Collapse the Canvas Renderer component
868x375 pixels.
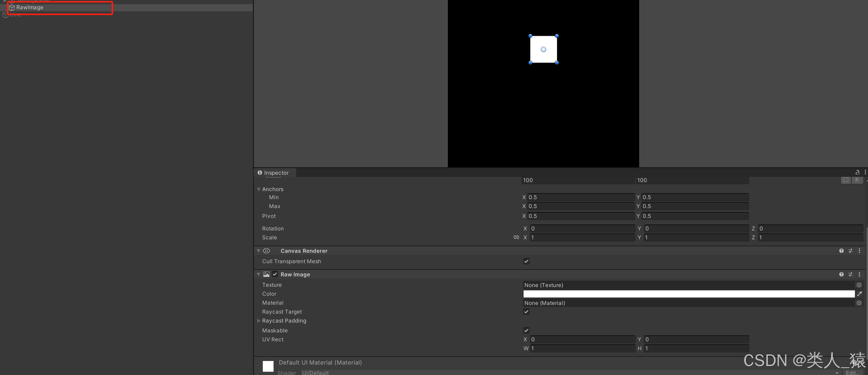[x=258, y=251]
